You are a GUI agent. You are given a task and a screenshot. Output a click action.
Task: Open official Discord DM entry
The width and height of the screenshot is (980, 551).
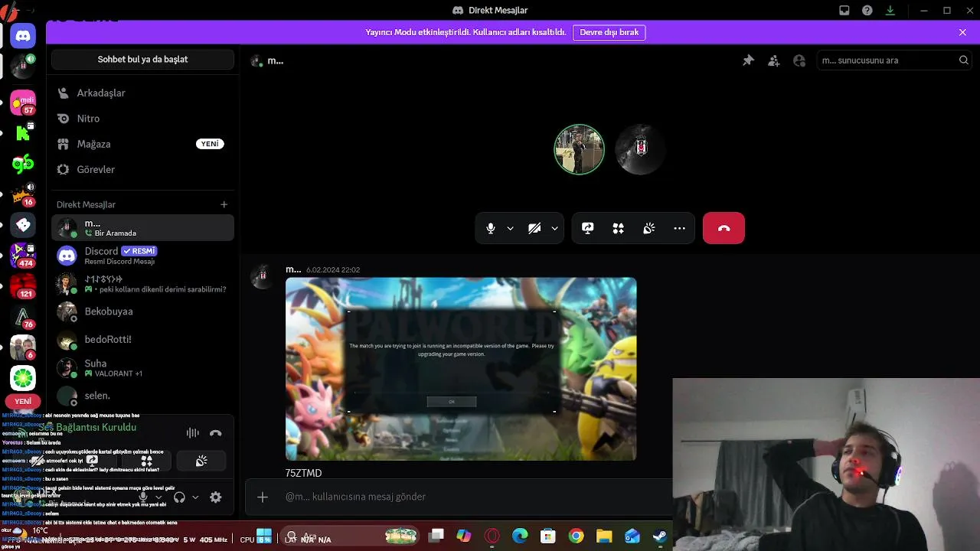coord(142,256)
